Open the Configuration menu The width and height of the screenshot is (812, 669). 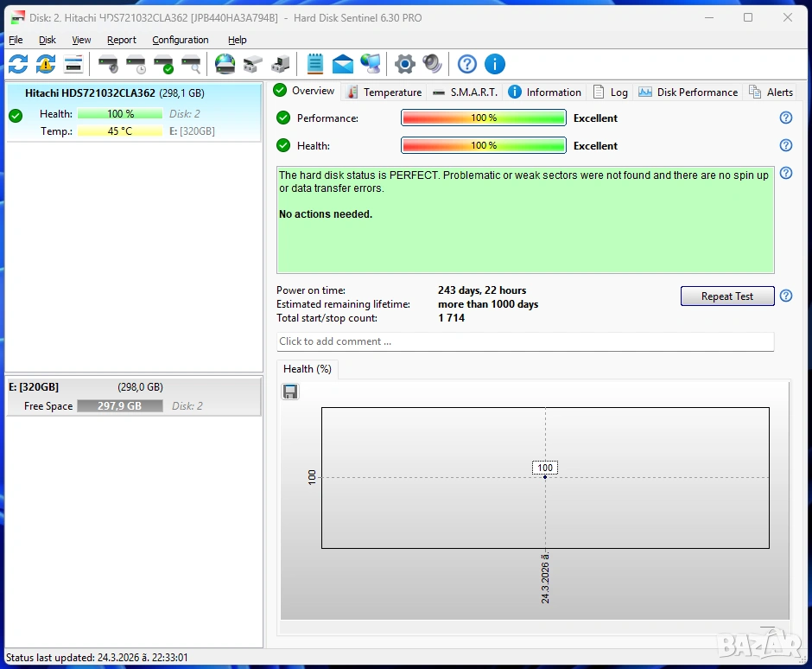[x=180, y=40]
